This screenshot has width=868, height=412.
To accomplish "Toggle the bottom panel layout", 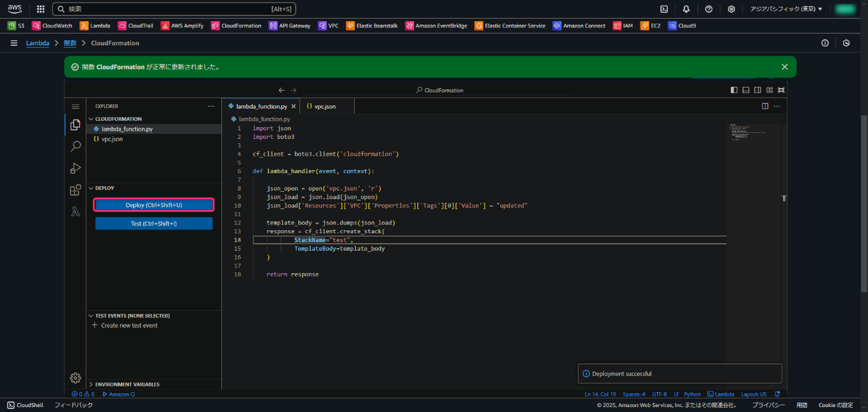I will [x=746, y=90].
